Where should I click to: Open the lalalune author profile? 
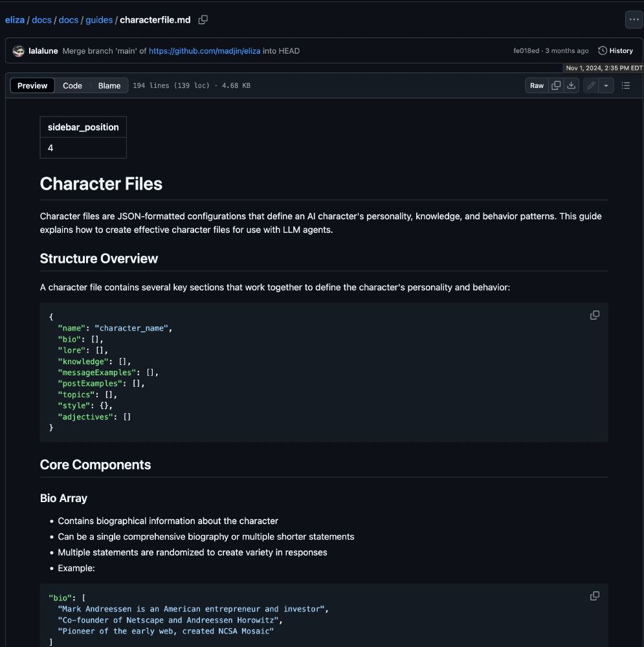[43, 50]
